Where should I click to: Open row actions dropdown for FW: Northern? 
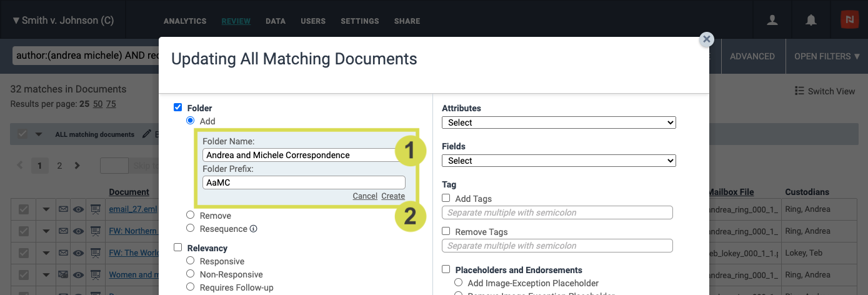click(46, 231)
